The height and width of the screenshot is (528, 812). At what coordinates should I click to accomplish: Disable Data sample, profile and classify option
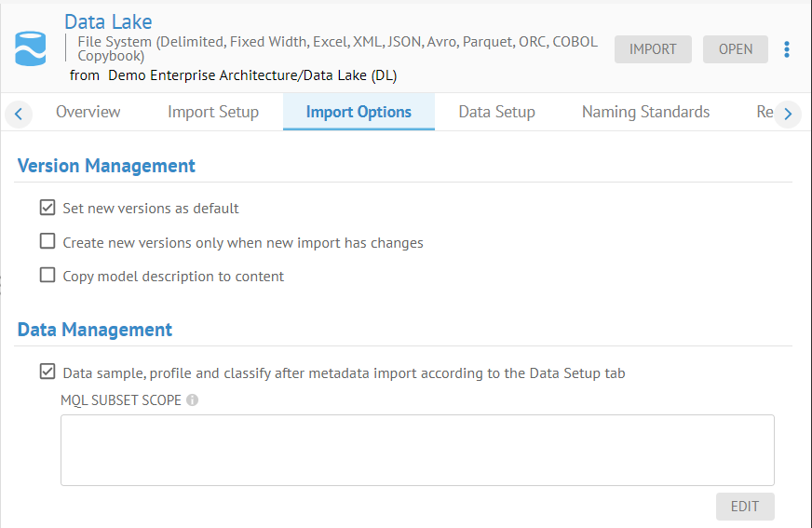tap(47, 372)
